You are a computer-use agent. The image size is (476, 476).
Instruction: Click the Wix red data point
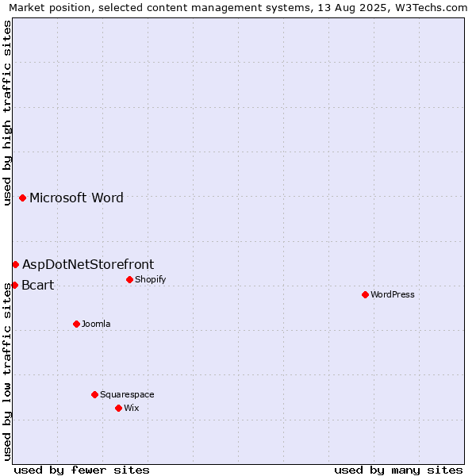(119, 408)
